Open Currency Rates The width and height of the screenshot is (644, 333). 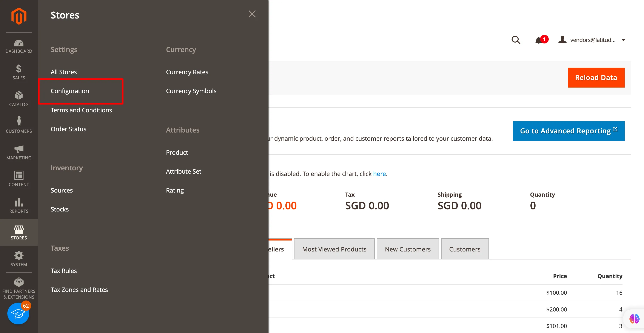[x=187, y=72]
